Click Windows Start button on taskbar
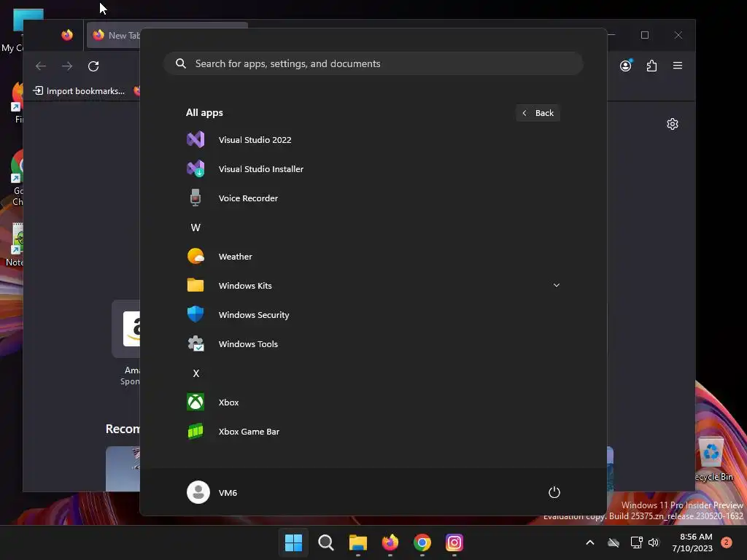This screenshot has height=560, width=747. click(293, 542)
